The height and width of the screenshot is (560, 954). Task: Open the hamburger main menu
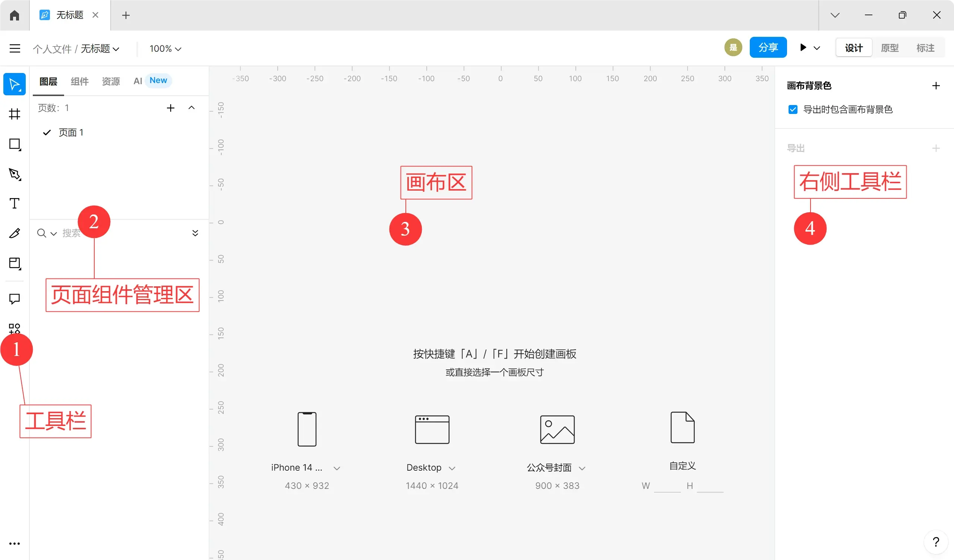pos(15,48)
